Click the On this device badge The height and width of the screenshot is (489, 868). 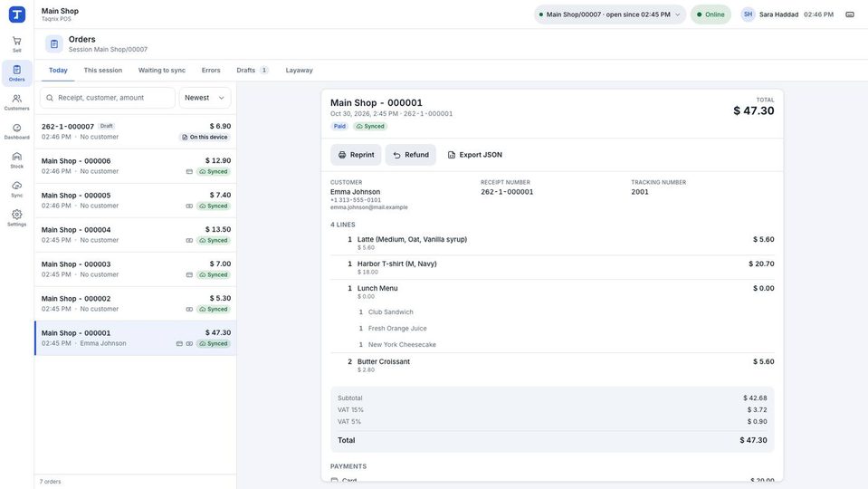coord(205,138)
